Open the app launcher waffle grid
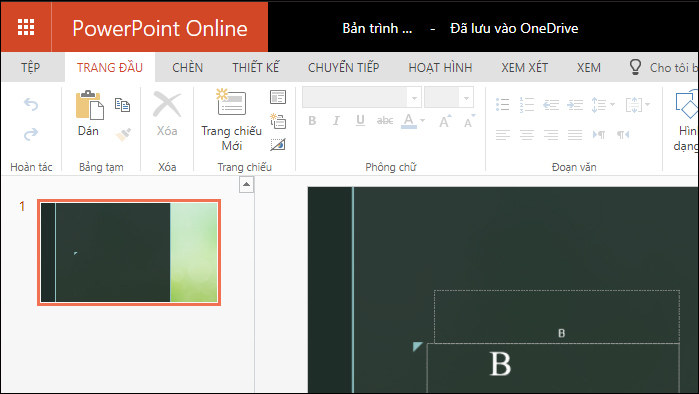This screenshot has width=699, height=394. (x=26, y=27)
